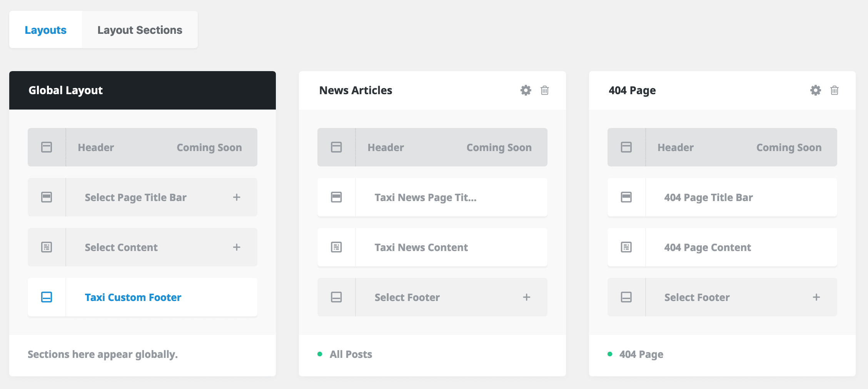Open News Articles layout settings gear

526,90
